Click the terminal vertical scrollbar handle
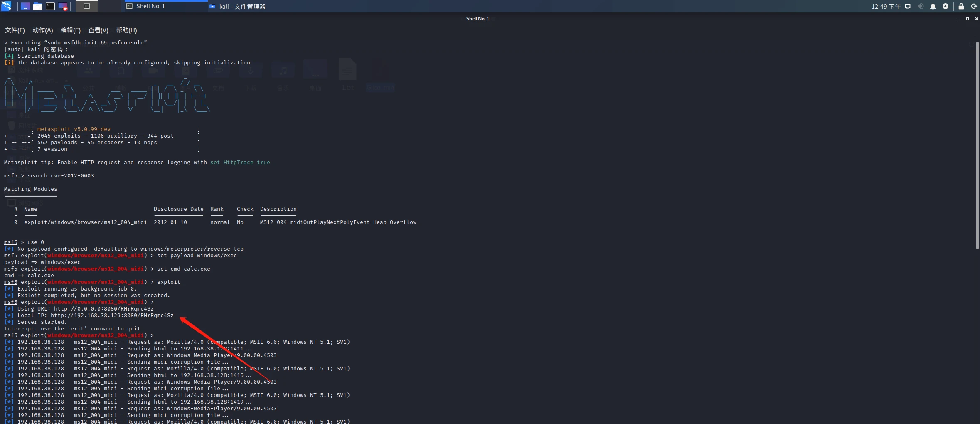The height and width of the screenshot is (424, 980). (x=977, y=145)
